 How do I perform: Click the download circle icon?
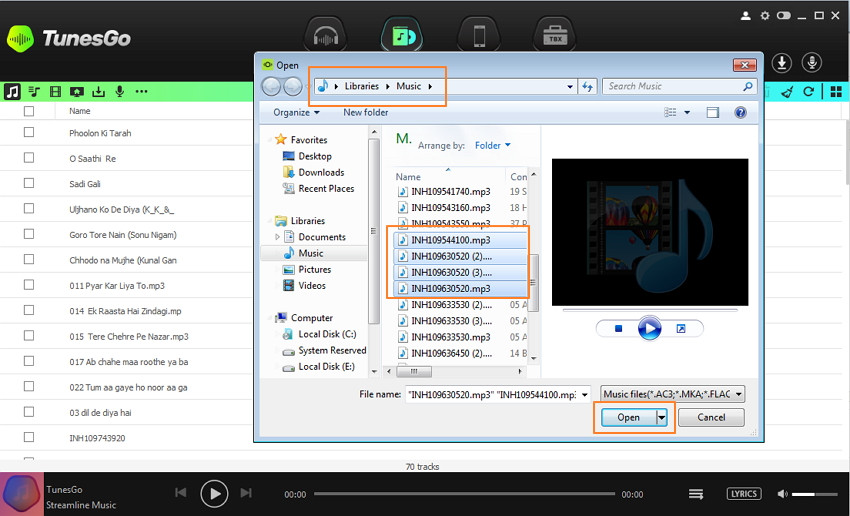(782, 63)
